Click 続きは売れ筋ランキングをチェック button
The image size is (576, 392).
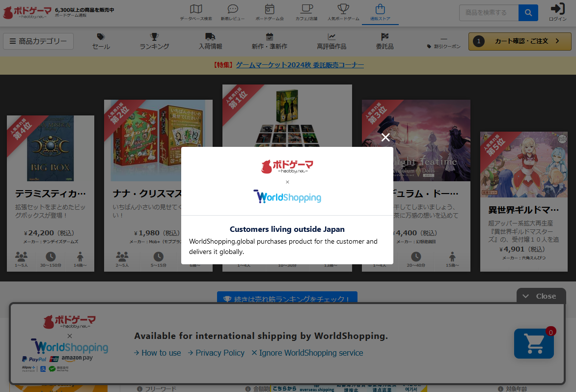click(x=287, y=297)
